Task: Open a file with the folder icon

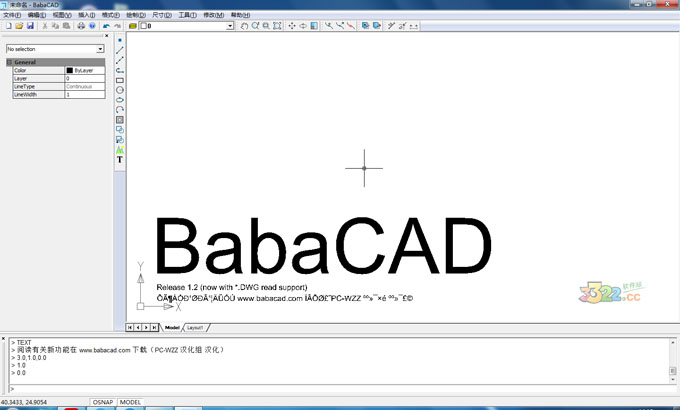Action: [x=19, y=26]
